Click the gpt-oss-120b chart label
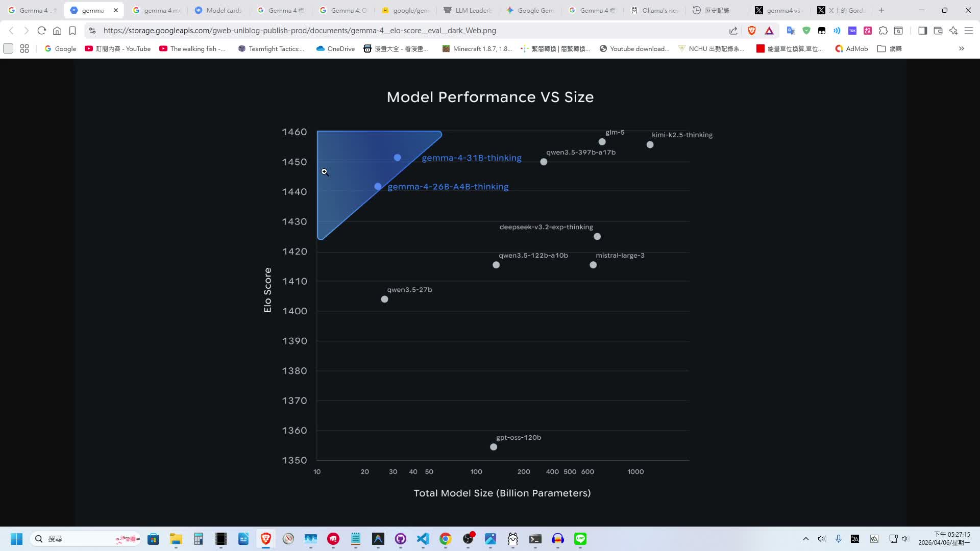 coord(519,437)
